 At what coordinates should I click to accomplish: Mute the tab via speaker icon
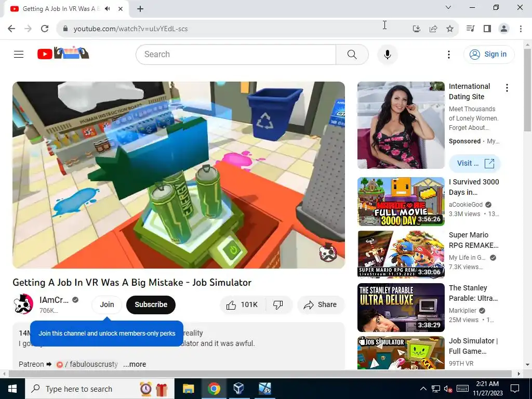point(108,9)
